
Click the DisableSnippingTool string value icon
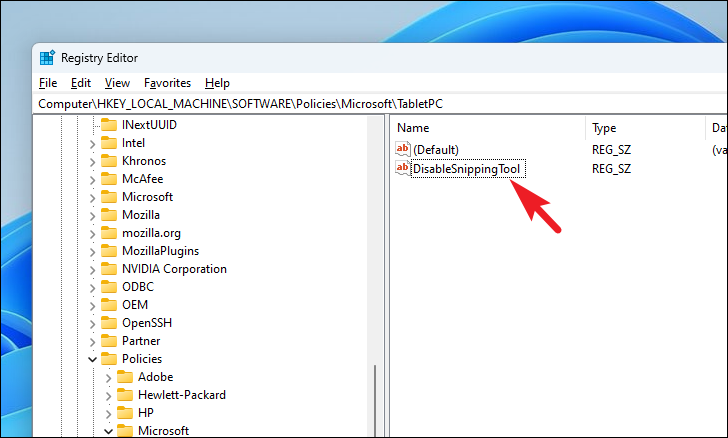coord(403,168)
